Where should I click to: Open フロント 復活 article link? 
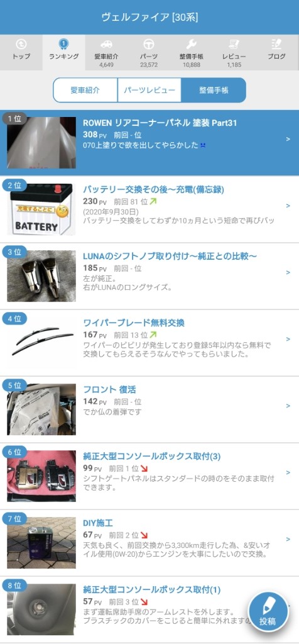click(109, 390)
